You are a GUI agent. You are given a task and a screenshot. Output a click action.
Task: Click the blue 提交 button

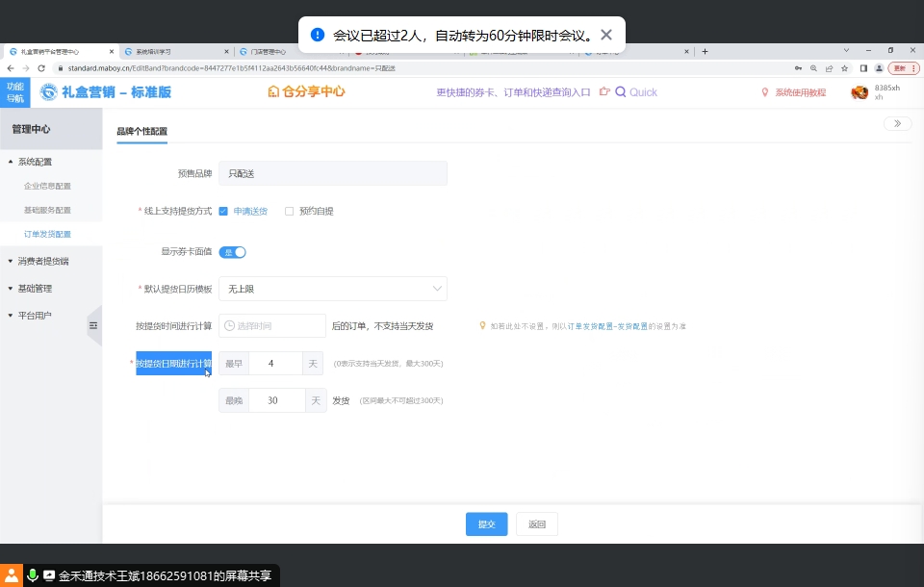point(486,524)
